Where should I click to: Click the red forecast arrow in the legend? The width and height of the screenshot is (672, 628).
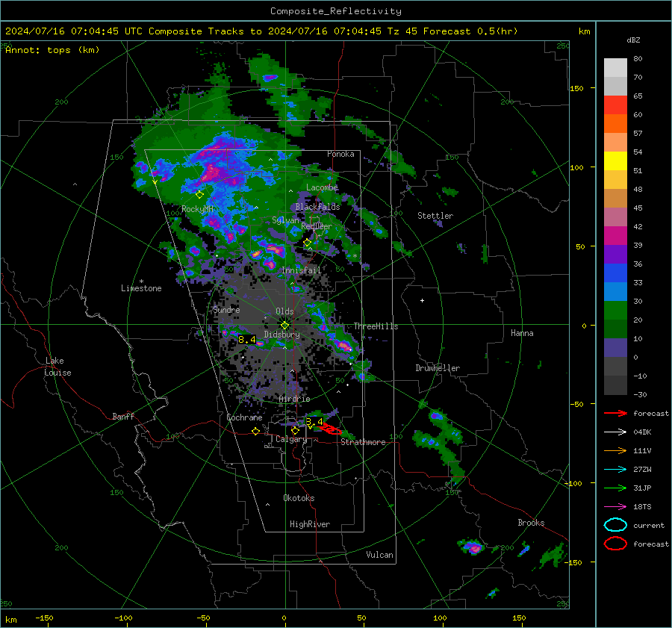point(615,413)
